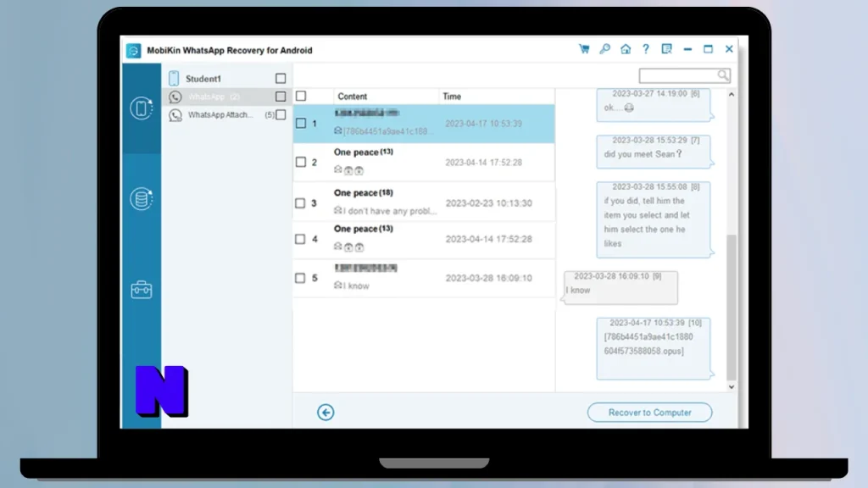Click the magnifier search icon
868x488 pixels.
[x=723, y=75]
